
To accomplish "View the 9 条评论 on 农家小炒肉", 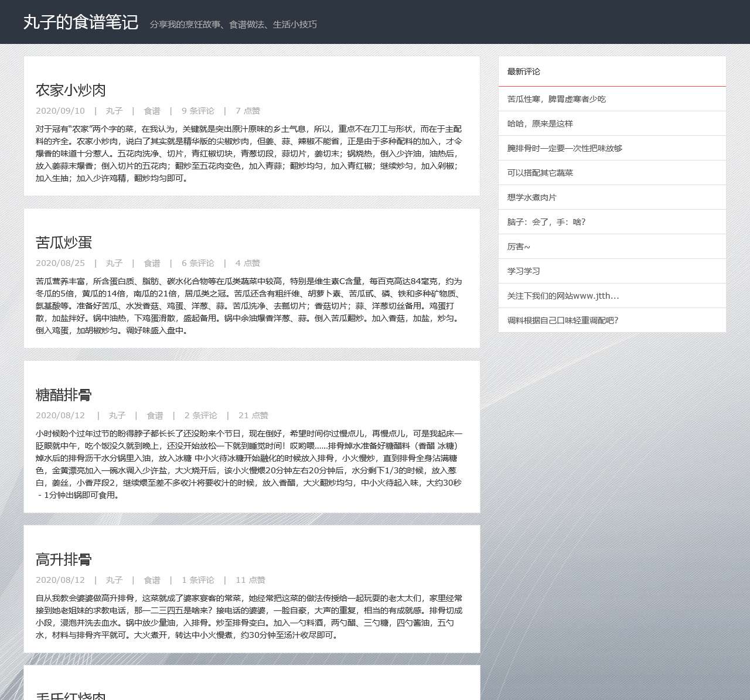I will pos(198,111).
